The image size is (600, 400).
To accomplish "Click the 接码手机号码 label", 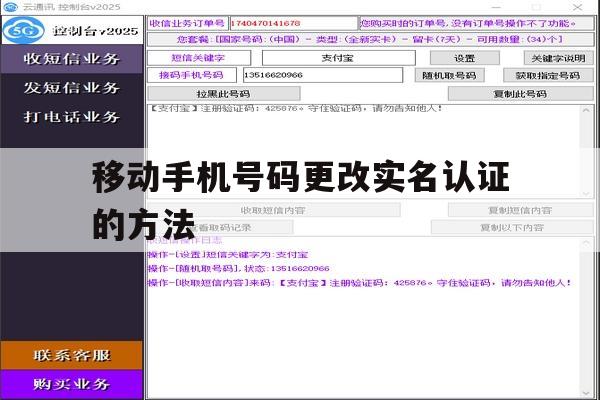I will click(192, 75).
